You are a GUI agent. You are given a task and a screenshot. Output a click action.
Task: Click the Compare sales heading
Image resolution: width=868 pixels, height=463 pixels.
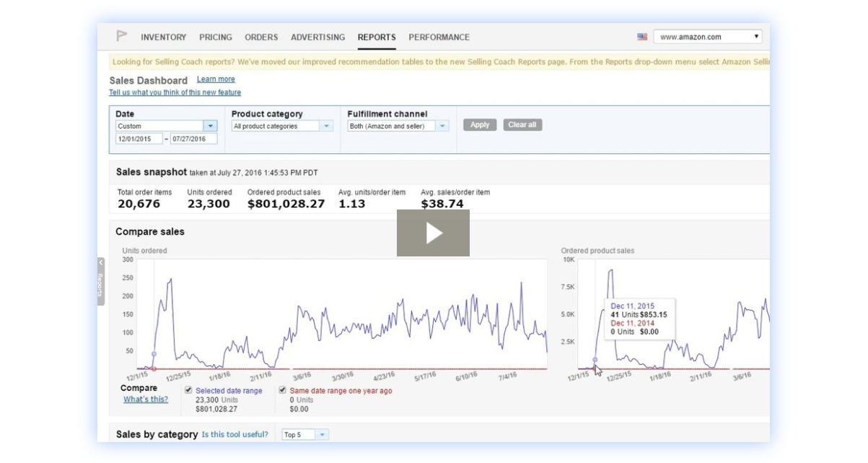[x=150, y=232]
